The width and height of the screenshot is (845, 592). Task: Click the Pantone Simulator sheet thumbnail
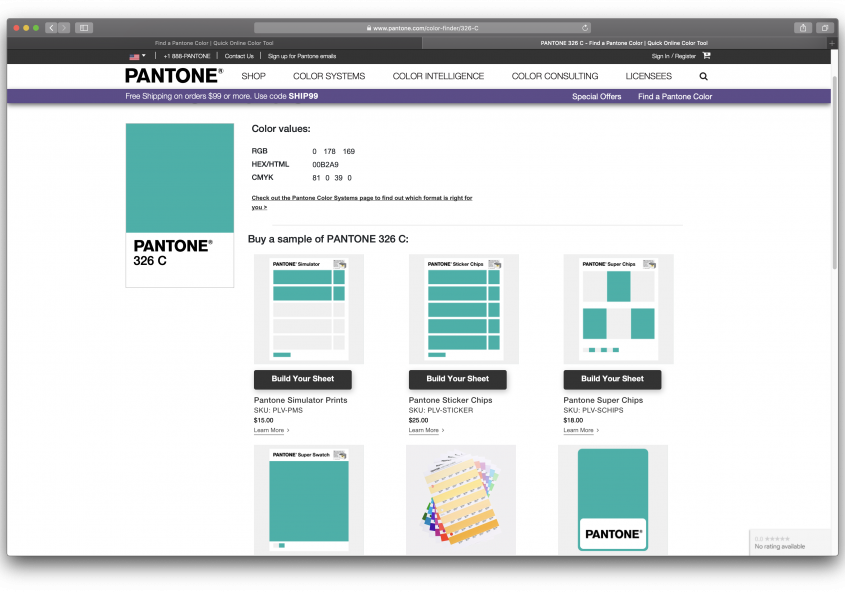tap(309, 309)
